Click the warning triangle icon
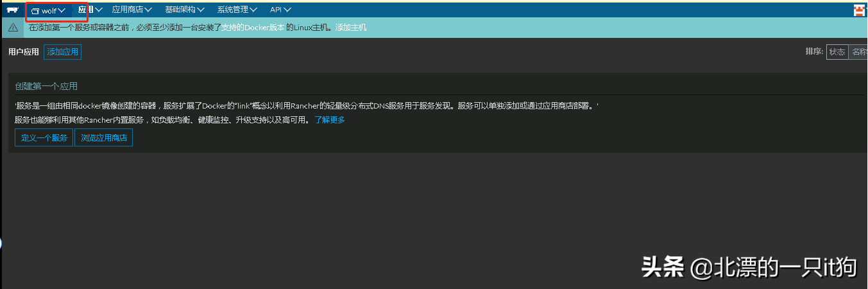This screenshot has height=289, width=868. [x=13, y=28]
